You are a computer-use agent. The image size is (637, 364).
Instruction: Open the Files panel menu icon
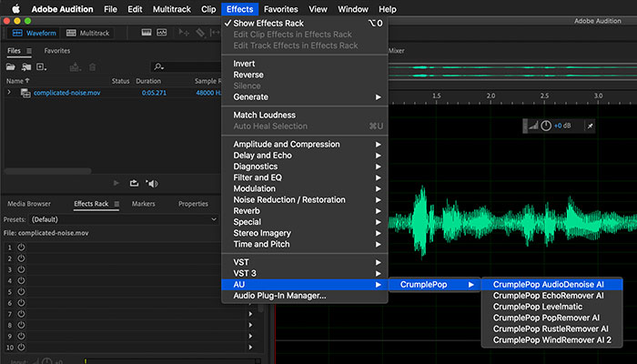pyautogui.click(x=29, y=51)
